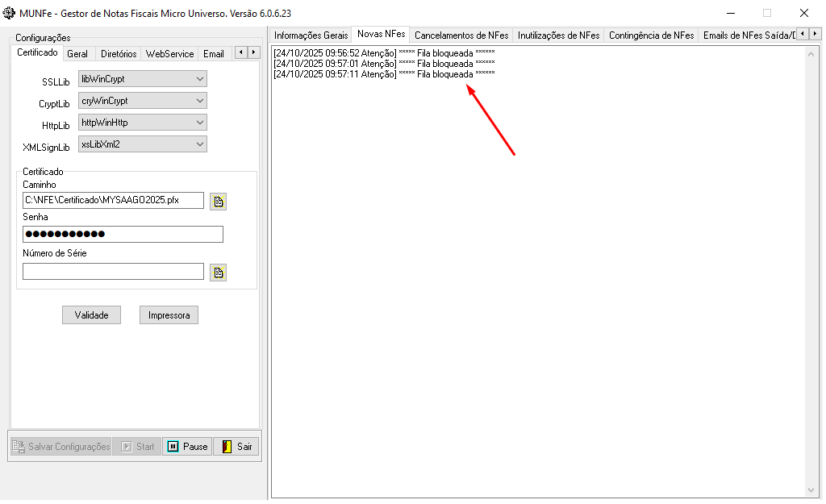Open the Cancelamentos de NFes tab
The height and width of the screenshot is (504, 826).
(x=461, y=35)
